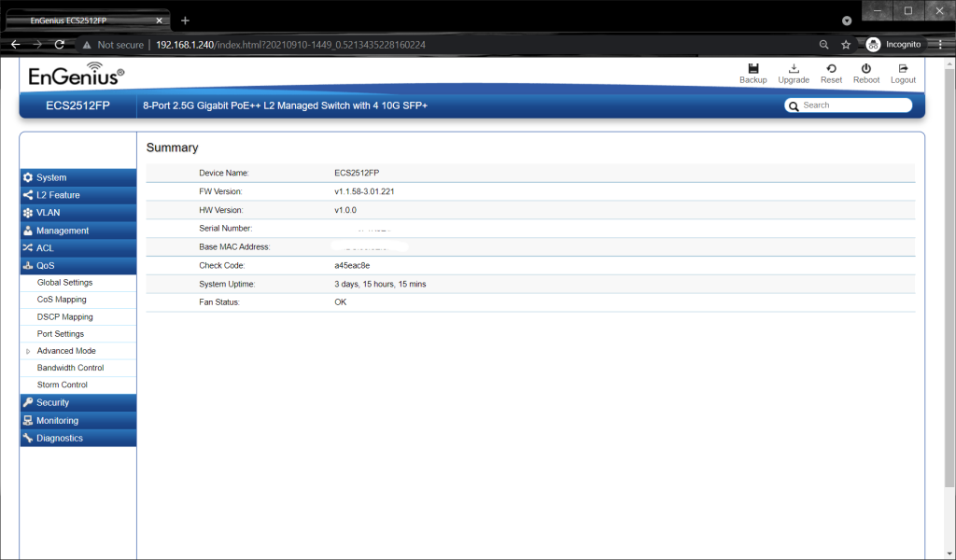
Task: Click the Base MAC Address label
Action: tap(234, 246)
